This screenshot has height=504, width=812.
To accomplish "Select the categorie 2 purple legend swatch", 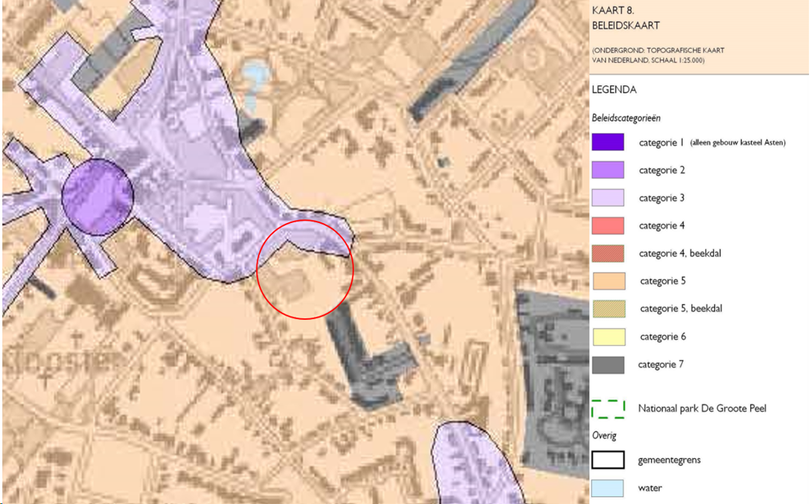I will coord(608,170).
